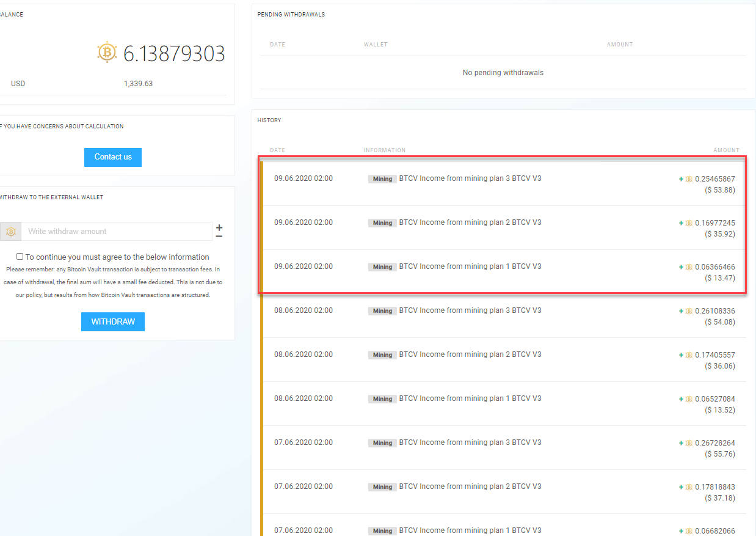The height and width of the screenshot is (536, 756).
Task: Click the coin icon beside amount 0.06527084
Action: tap(689, 399)
